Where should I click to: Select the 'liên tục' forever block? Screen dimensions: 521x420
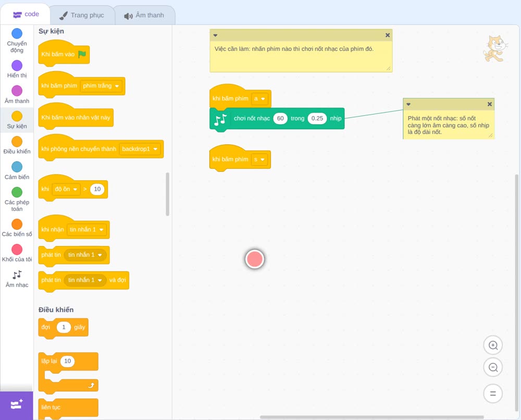tap(68, 409)
